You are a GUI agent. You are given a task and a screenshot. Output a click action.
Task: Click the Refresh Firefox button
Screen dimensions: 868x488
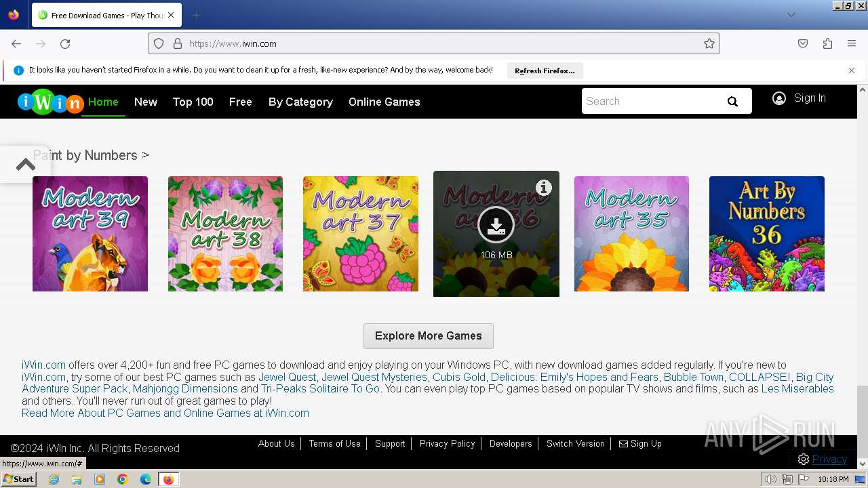(x=545, y=70)
